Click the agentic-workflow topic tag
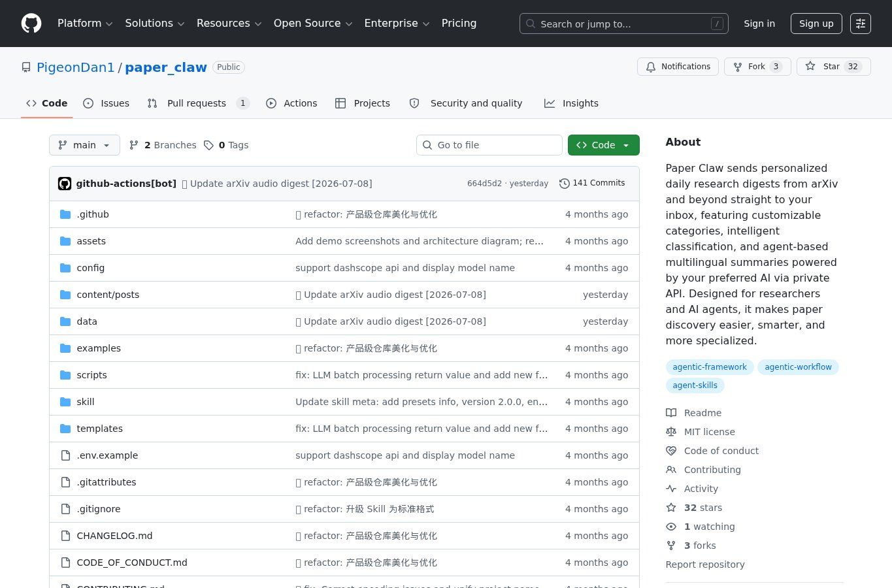Viewport: 892px width, 588px height. pos(798,367)
